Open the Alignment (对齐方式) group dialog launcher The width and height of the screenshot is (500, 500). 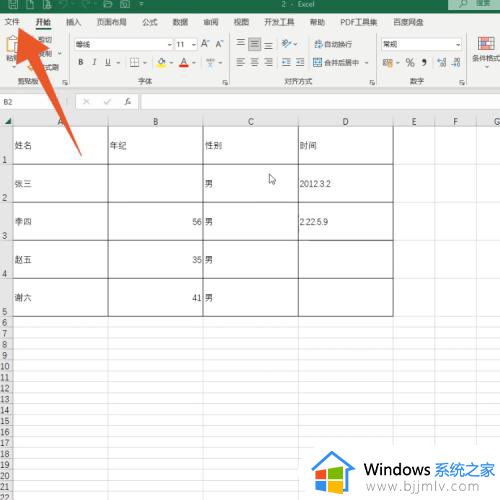(372, 82)
